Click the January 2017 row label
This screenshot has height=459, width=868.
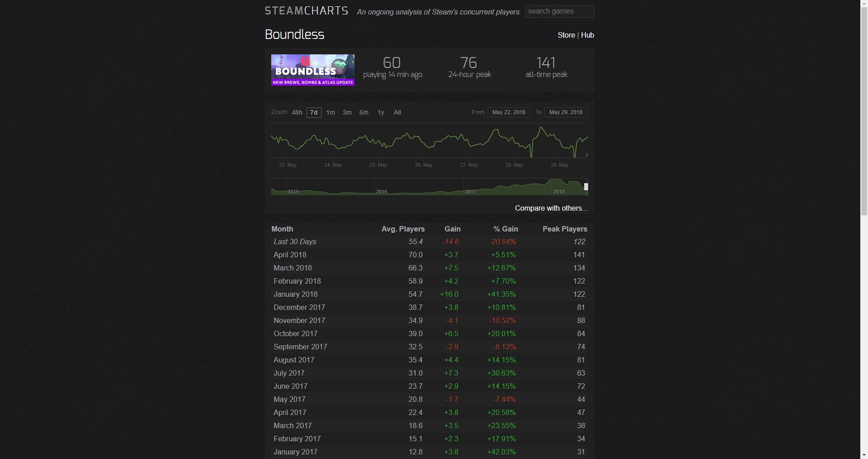click(296, 452)
